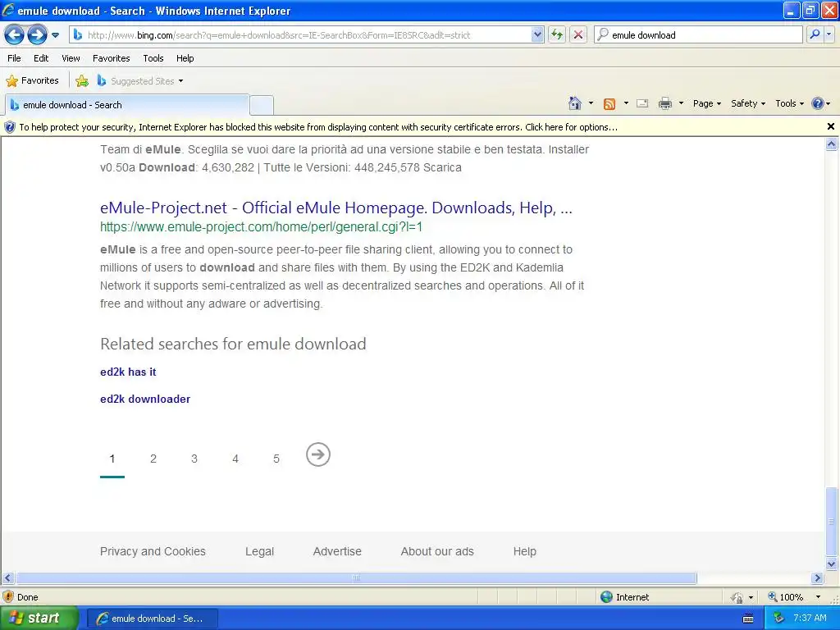Viewport: 840px width, 630px height.
Task: Open Suggested Sites dropdown
Action: click(x=139, y=81)
